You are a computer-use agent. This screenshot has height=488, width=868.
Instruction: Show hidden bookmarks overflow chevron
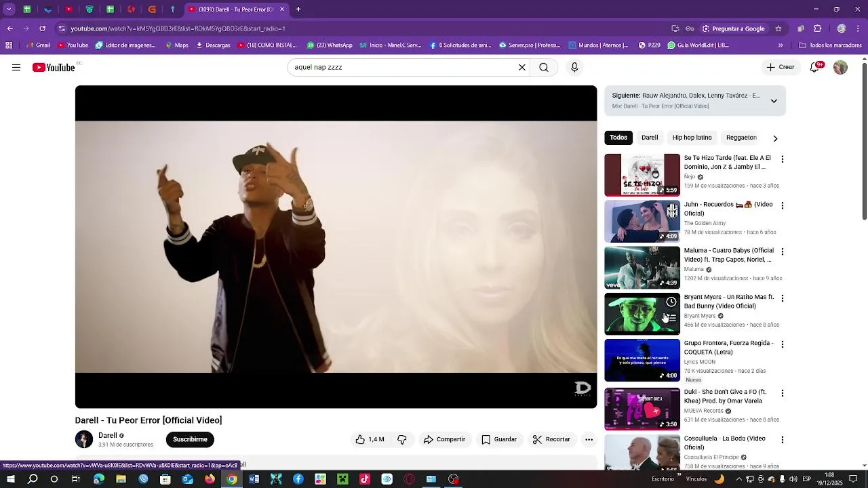click(781, 45)
